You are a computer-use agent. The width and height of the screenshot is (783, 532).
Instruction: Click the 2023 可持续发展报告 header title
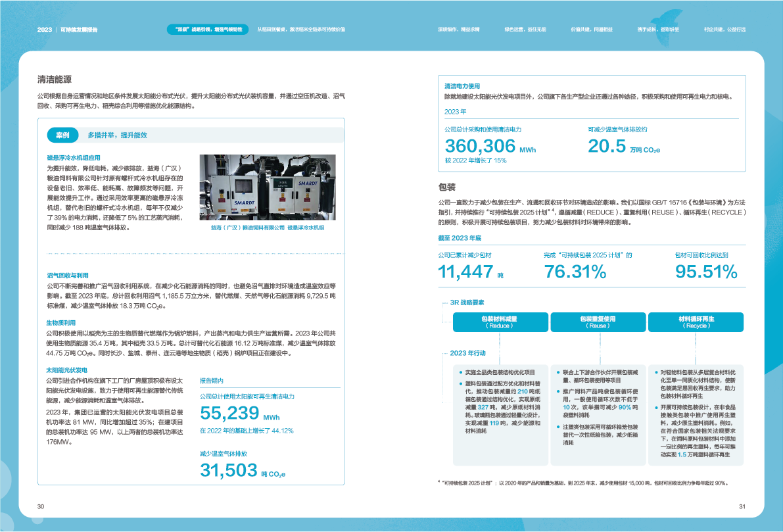tap(68, 30)
